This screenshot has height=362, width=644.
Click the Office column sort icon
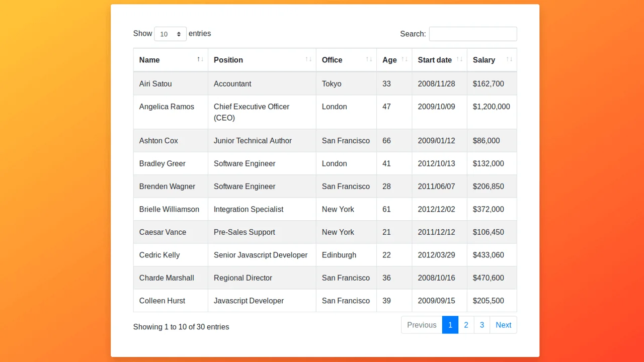click(370, 59)
